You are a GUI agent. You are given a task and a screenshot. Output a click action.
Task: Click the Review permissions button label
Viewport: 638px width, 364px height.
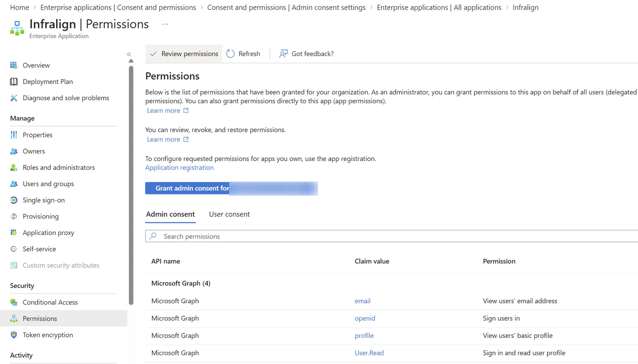(190, 54)
